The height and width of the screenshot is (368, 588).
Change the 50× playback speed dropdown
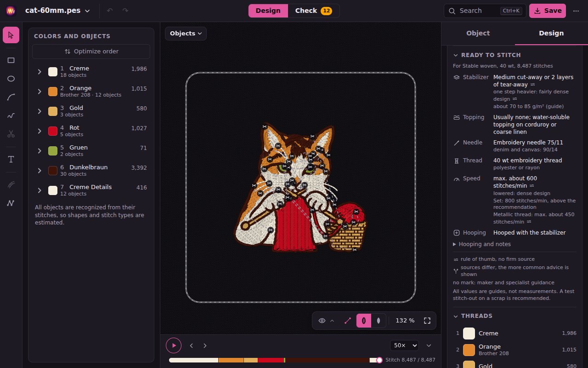click(404, 345)
